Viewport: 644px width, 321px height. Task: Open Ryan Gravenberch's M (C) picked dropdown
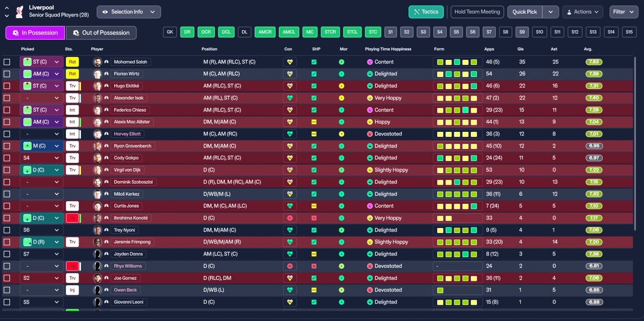coord(41,146)
